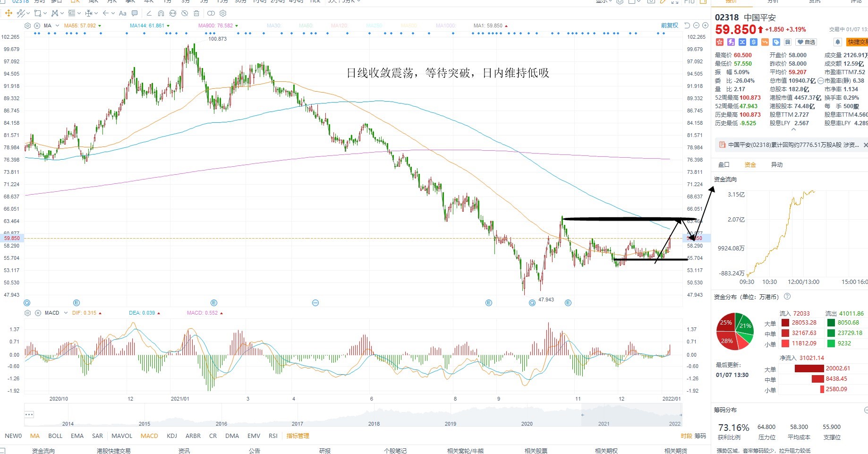Toggle the faded MA30 line on
868x454 pixels.
(x=274, y=26)
